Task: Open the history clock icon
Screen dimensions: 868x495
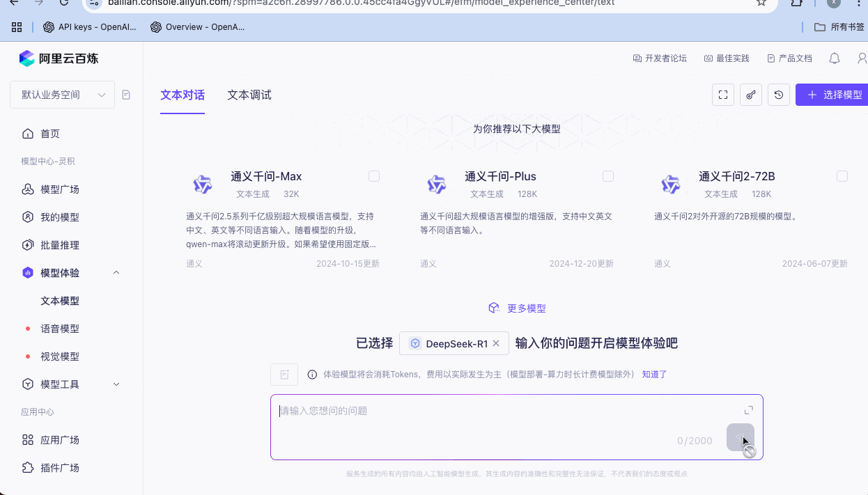Action: [779, 95]
